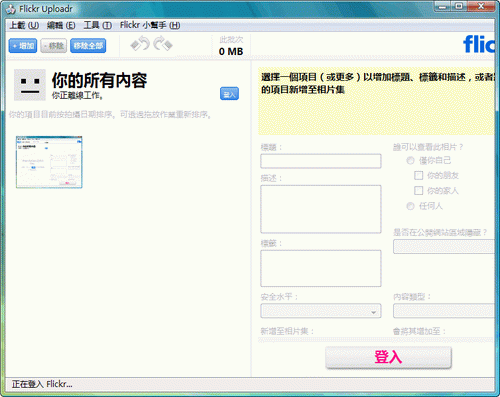Image resolution: width=500 pixels, height=397 pixels.
Task: Check the 你的家人 checkbox
Action: (418, 191)
